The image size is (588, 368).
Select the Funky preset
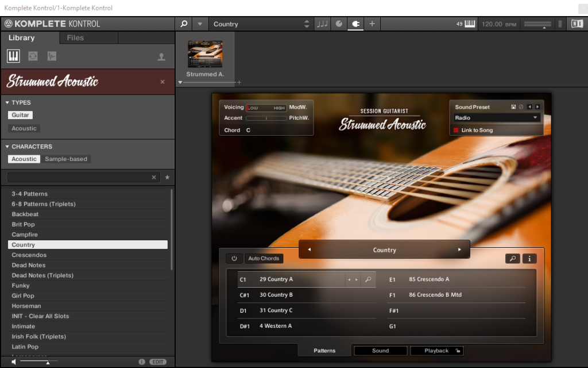[88, 285]
